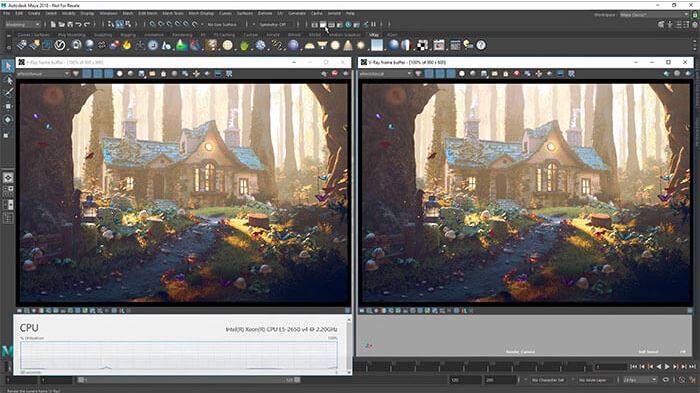Open the Modeling menu set dropdown
The image size is (700, 393).
click(22, 25)
